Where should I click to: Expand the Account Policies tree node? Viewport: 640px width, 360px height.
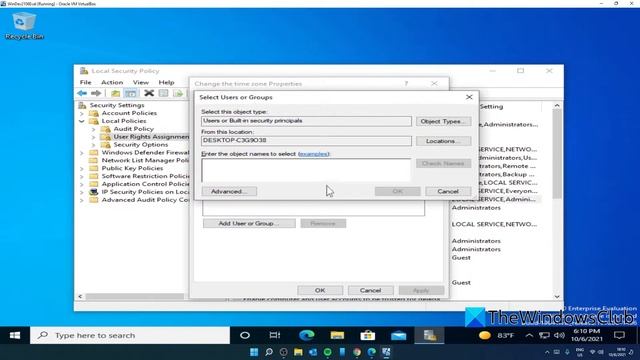[x=82, y=113]
